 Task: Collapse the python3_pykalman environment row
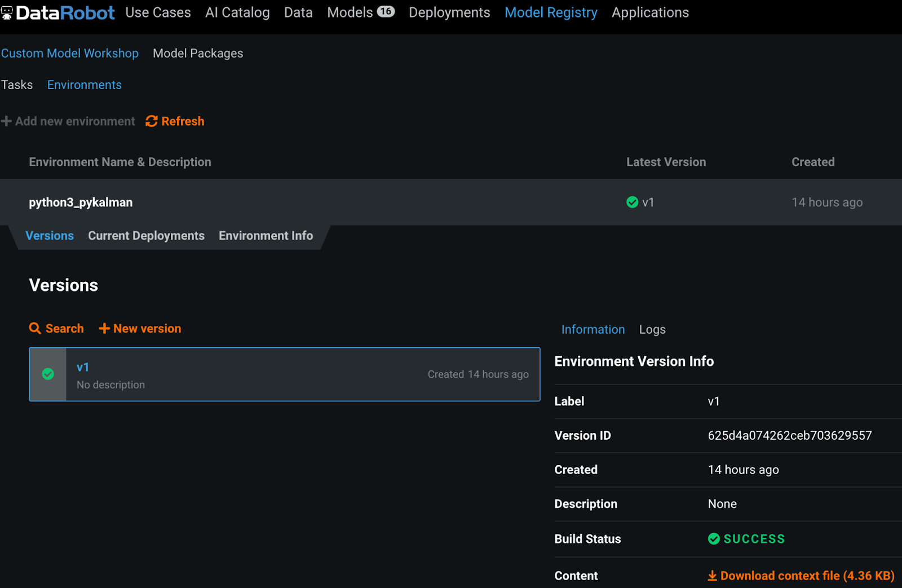click(451, 202)
